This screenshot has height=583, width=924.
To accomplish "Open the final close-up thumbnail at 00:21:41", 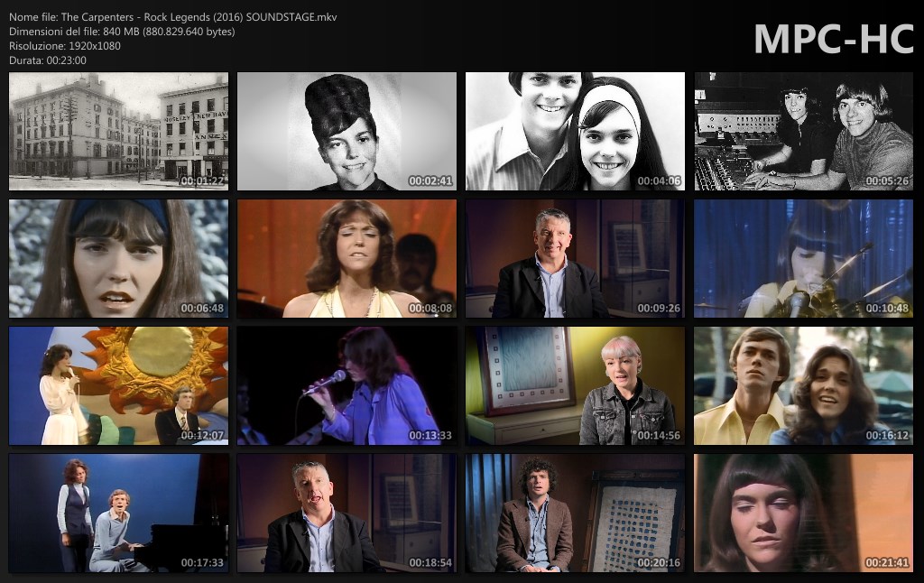I will click(803, 514).
